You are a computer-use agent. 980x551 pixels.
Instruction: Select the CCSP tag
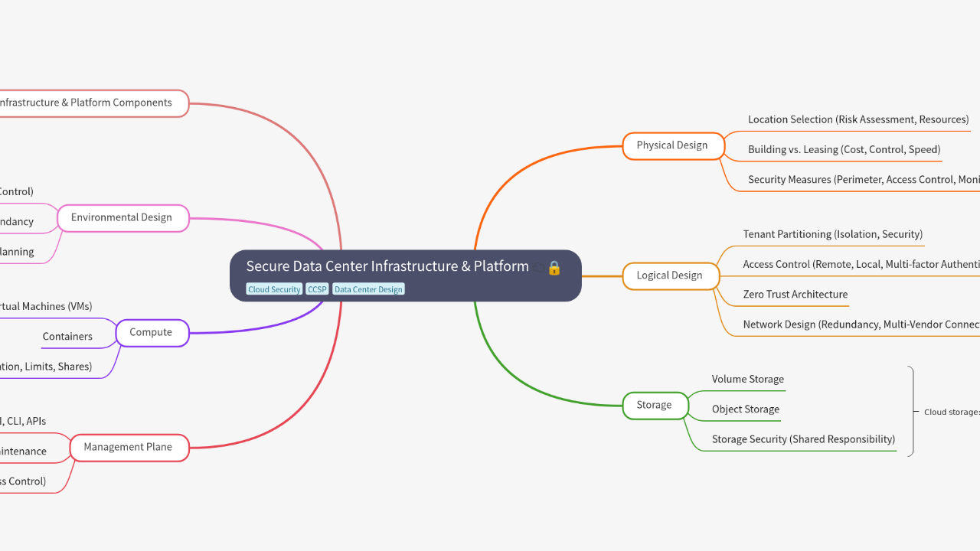click(x=317, y=289)
